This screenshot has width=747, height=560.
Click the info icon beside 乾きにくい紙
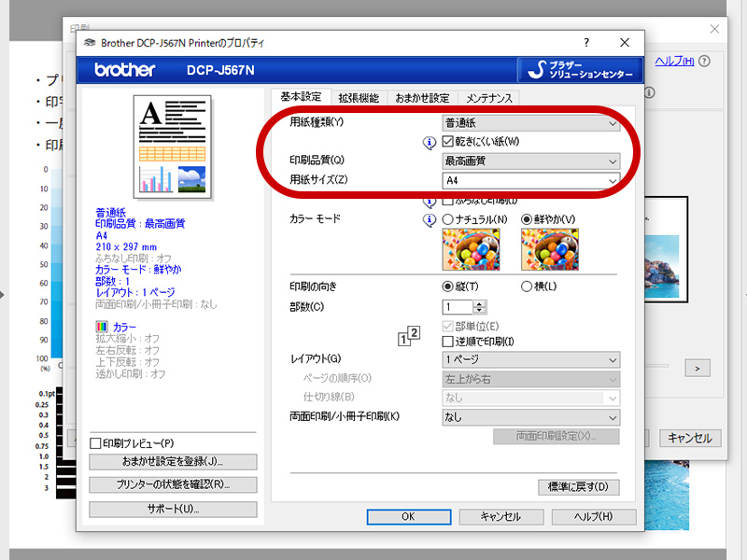click(430, 143)
